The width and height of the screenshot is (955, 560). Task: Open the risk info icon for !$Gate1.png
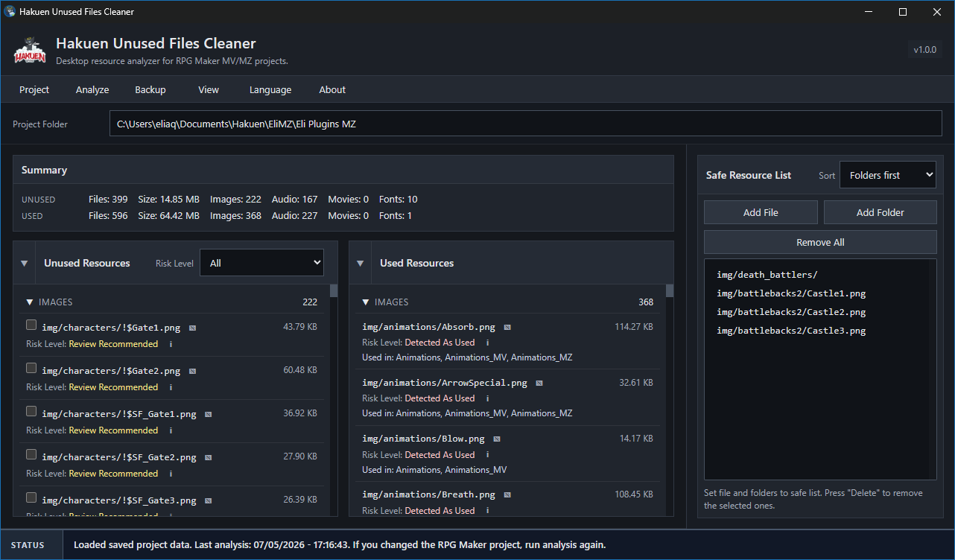point(171,344)
